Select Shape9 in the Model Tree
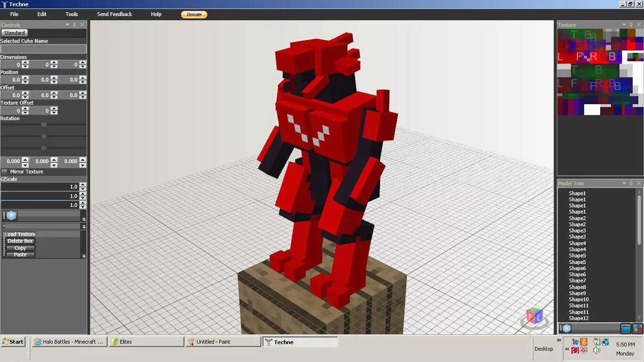The height and width of the screenshot is (362, 644). coord(577,293)
